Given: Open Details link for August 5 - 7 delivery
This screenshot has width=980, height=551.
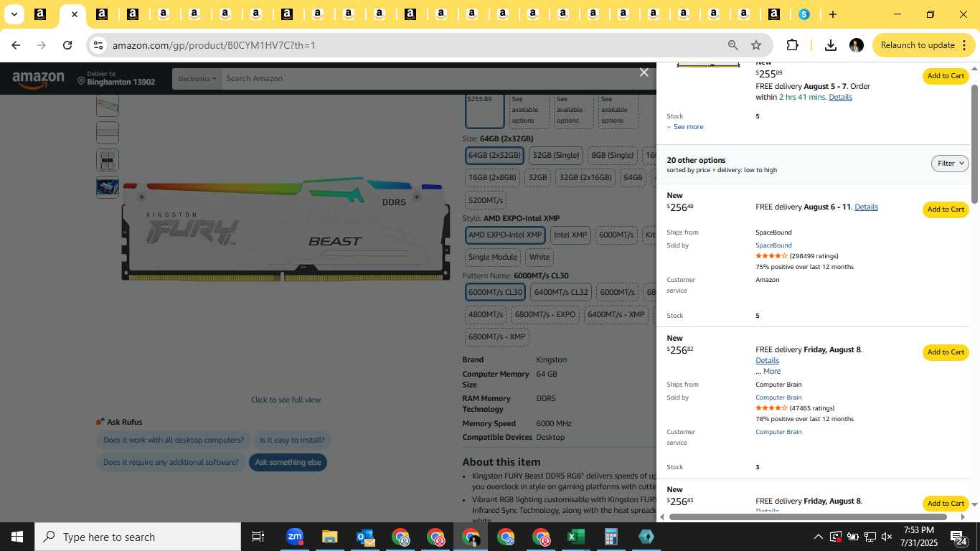Looking at the screenshot, I should [x=840, y=97].
